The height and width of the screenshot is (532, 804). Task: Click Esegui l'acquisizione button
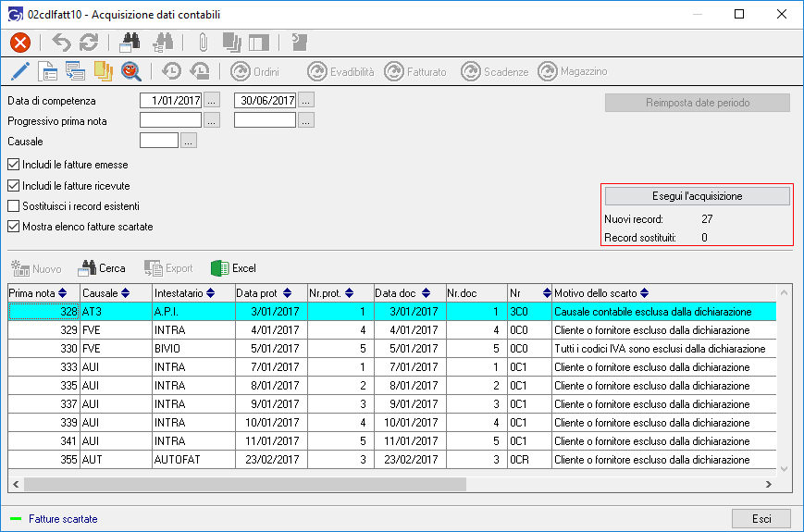pyautogui.click(x=697, y=196)
